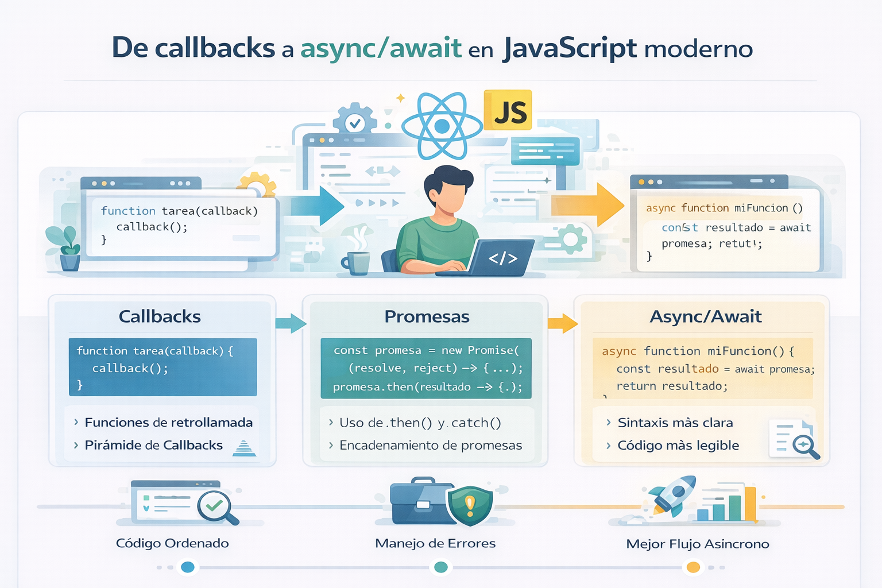The width and height of the screenshot is (882, 588).
Task: Click the Sintaxis más clara text
Action: [x=675, y=423]
